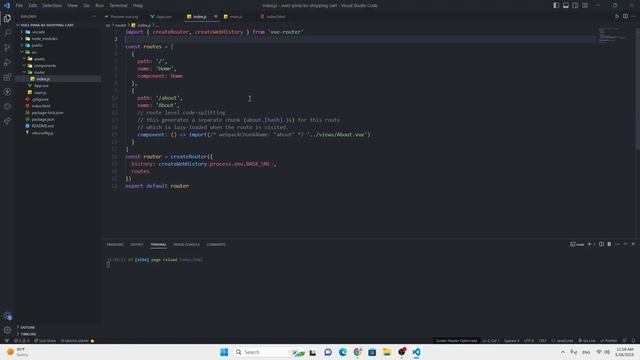The image size is (640, 360).
Task: Add a new terminal with plus icon
Action: click(x=589, y=244)
